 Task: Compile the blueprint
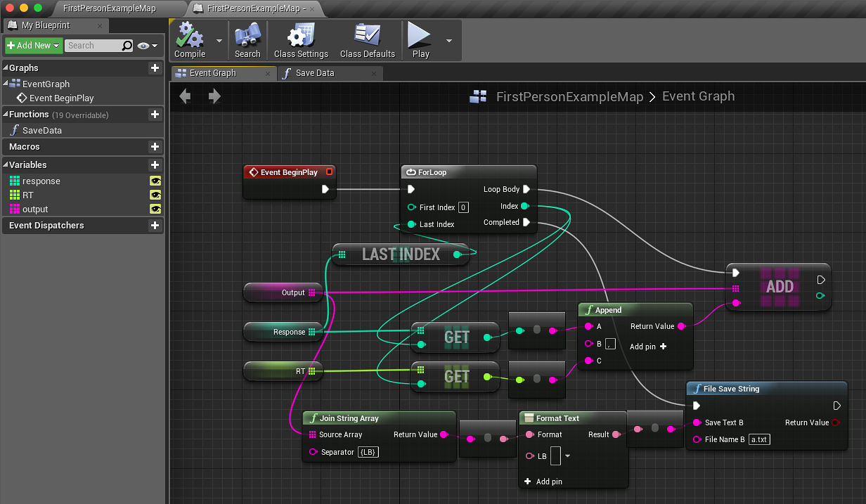[x=190, y=40]
